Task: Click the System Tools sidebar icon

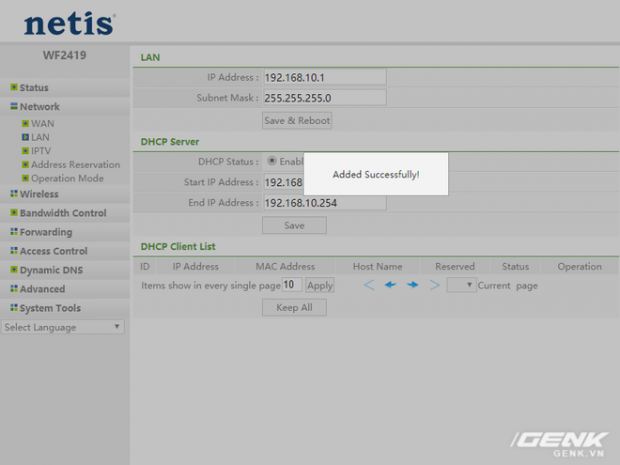Action: [x=13, y=308]
